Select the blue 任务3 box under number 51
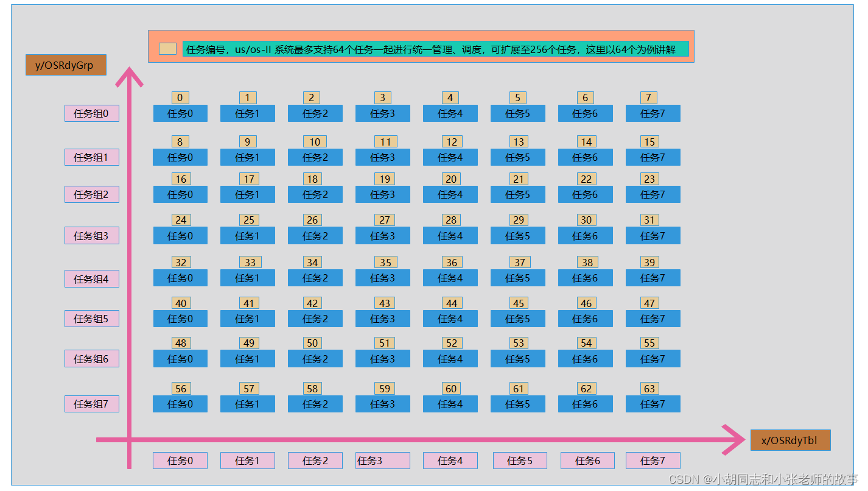 (383, 359)
